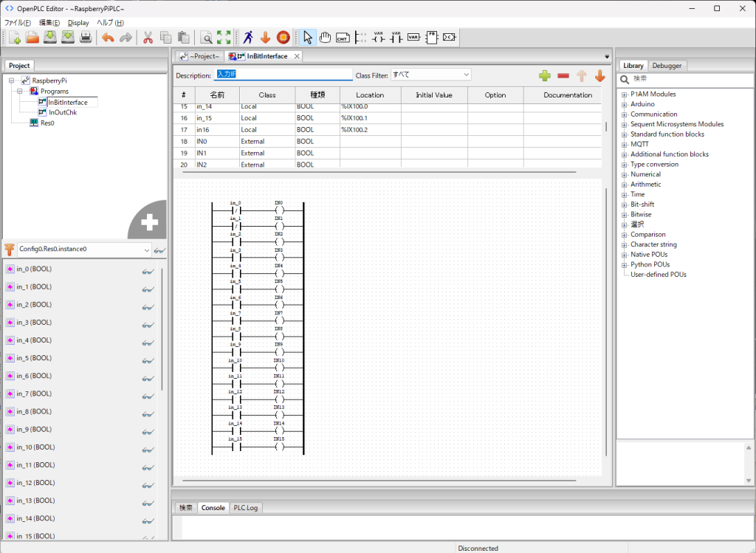
Task: Toggle debug glasses for in_6 (BOOL)
Action: pyautogui.click(x=148, y=379)
